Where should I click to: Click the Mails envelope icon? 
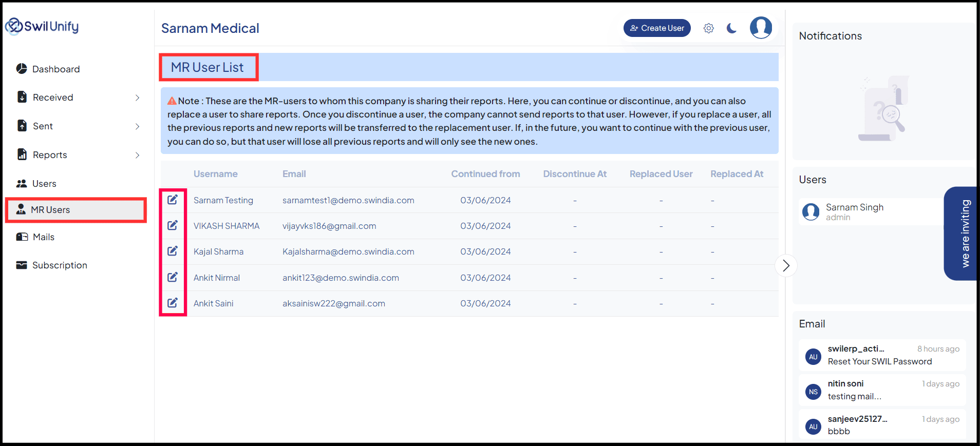22,237
